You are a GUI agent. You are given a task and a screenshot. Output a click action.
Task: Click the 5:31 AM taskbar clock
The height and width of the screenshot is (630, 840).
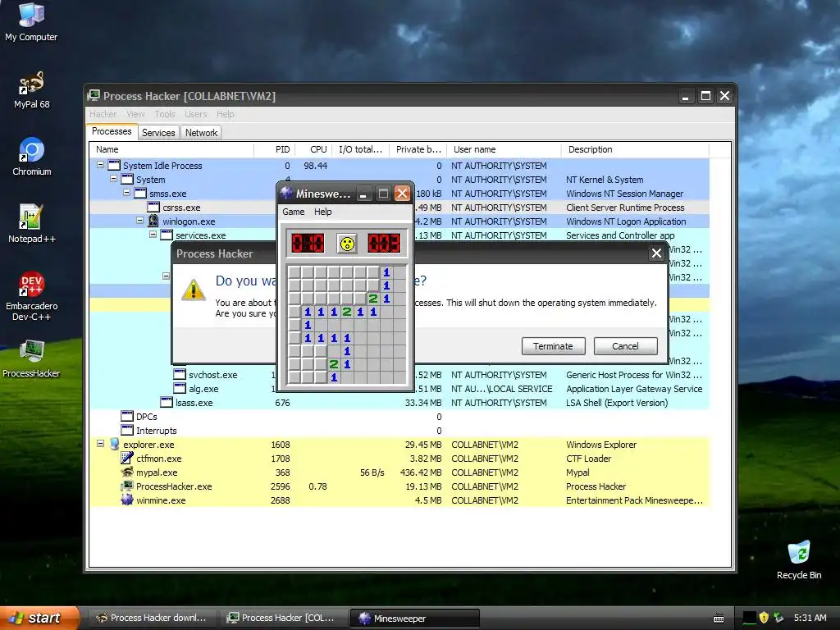tap(810, 618)
